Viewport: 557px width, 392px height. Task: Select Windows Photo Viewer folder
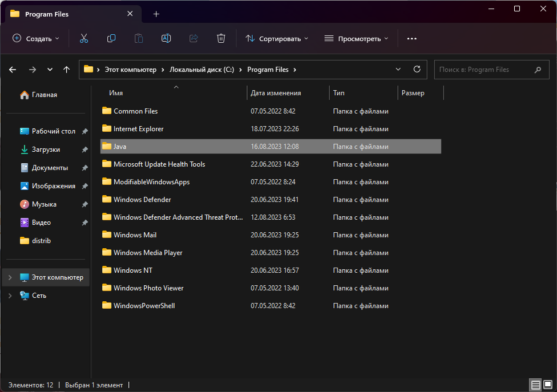coord(271,288)
